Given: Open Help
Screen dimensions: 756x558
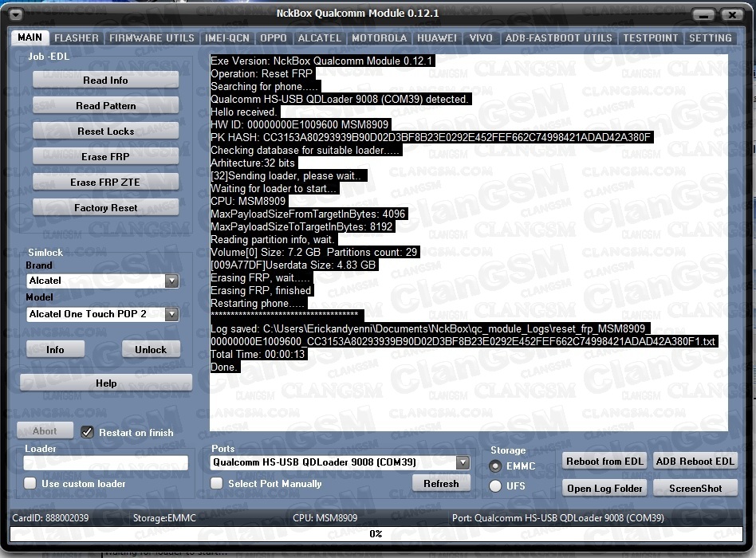Looking at the screenshot, I should [x=106, y=383].
